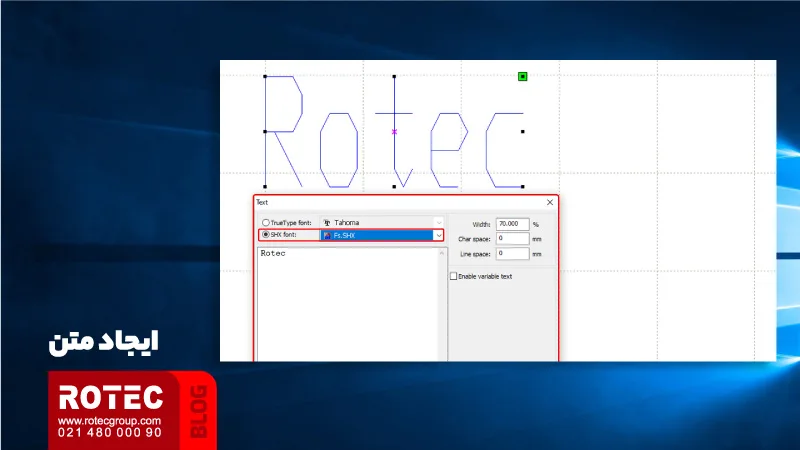Click the Char space input field
The width and height of the screenshot is (800, 450).
[512, 239]
